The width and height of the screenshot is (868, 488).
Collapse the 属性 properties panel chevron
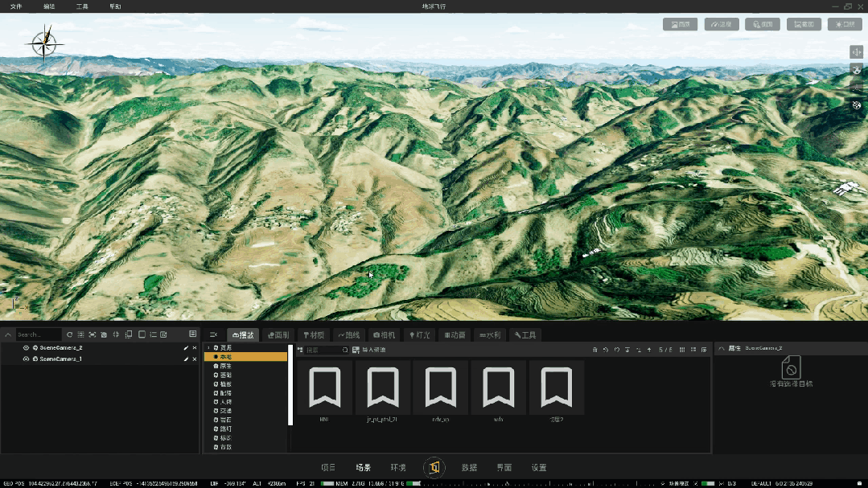click(x=722, y=349)
